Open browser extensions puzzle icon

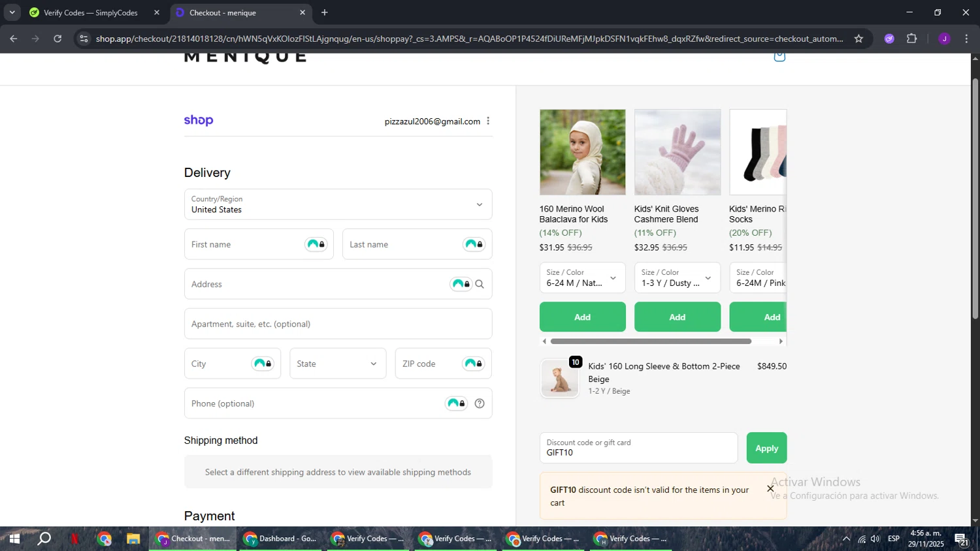[x=912, y=39]
